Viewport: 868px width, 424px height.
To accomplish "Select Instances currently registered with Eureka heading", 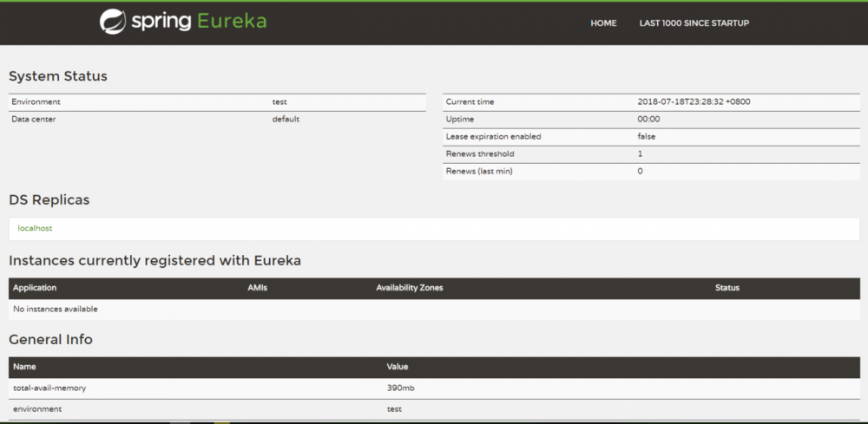I will (155, 261).
